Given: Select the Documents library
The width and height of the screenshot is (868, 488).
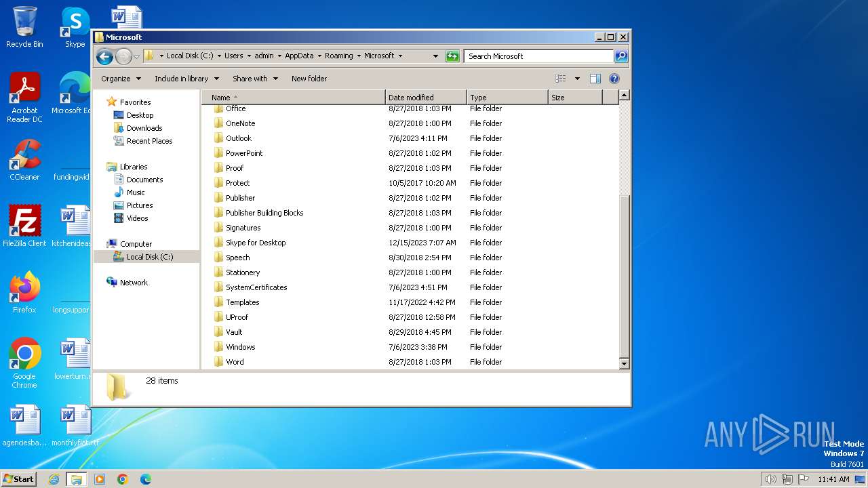Looking at the screenshot, I should 144,180.
